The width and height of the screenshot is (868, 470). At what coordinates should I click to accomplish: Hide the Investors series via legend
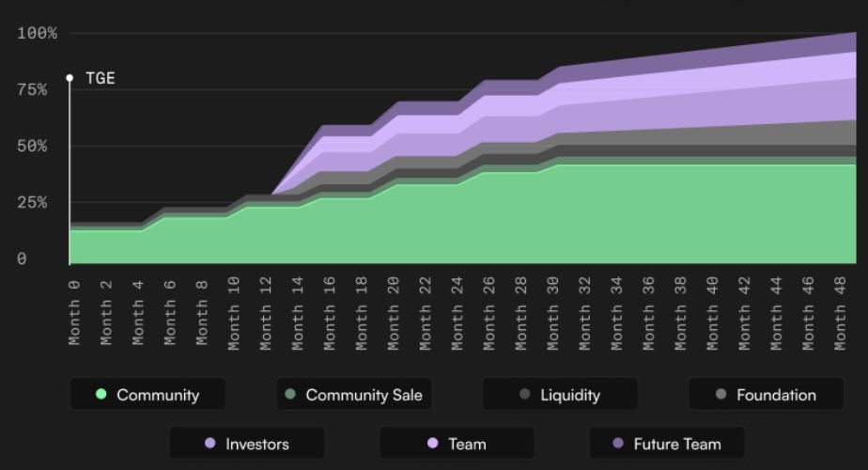[x=247, y=444]
